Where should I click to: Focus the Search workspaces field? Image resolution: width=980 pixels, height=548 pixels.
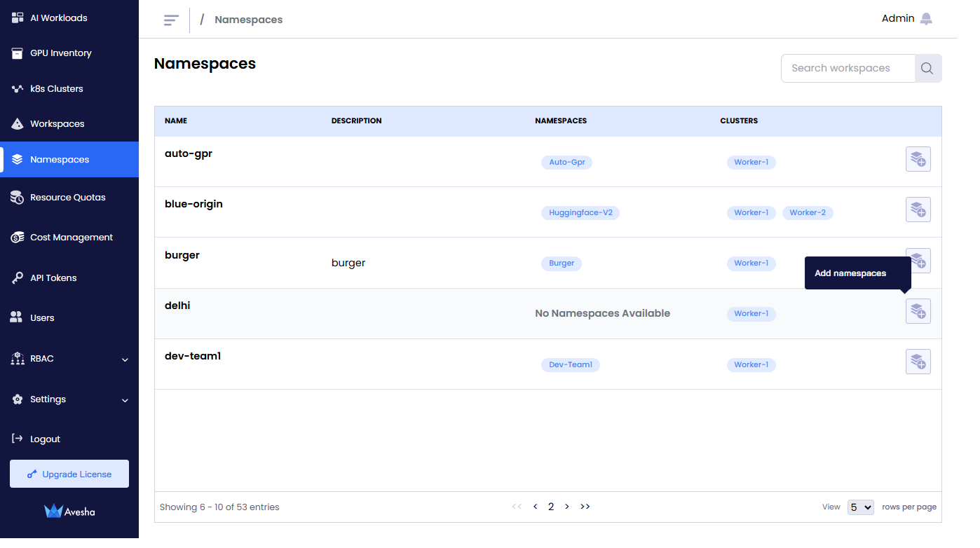[848, 69]
